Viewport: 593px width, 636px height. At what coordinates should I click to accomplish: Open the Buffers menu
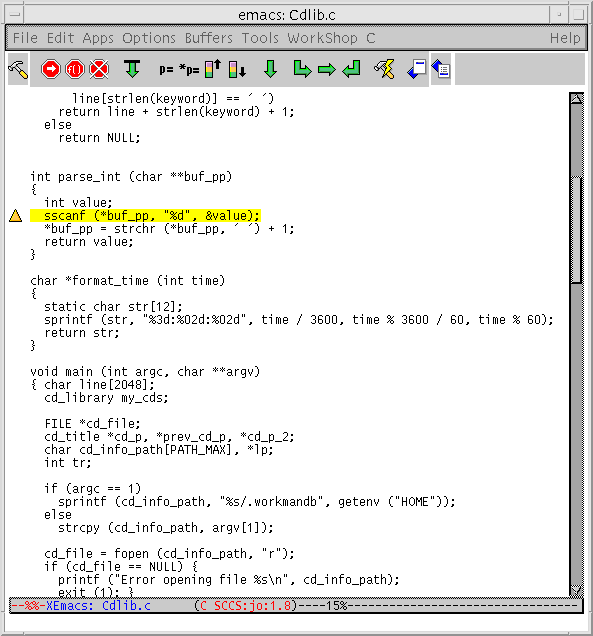click(x=209, y=38)
